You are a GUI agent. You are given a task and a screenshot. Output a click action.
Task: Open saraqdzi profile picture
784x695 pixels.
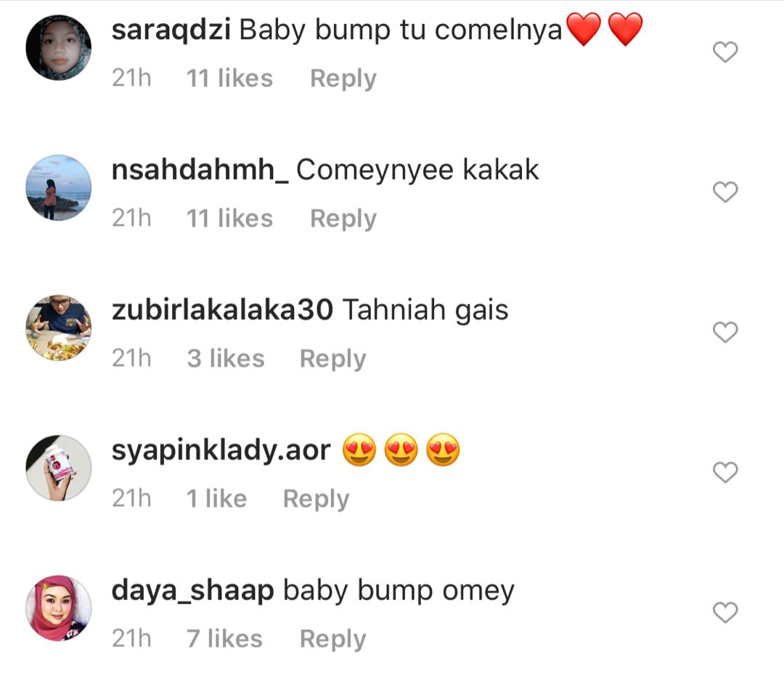tap(59, 47)
